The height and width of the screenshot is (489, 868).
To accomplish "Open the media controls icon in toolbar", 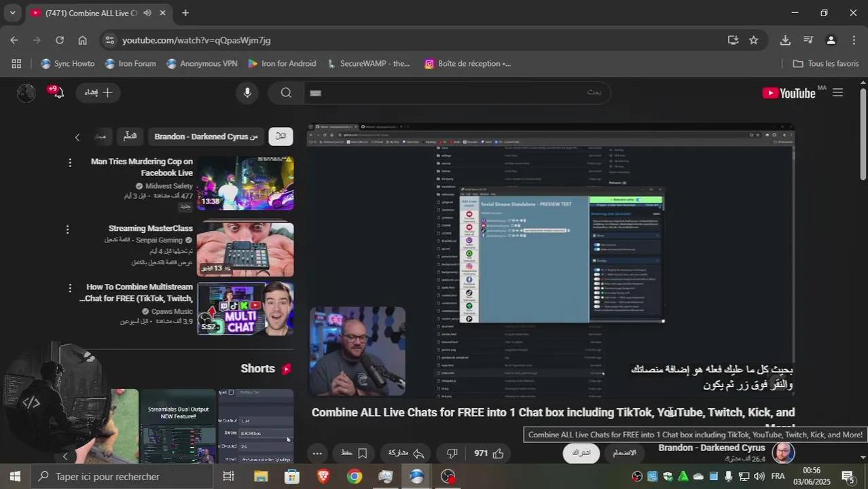I will point(808,40).
